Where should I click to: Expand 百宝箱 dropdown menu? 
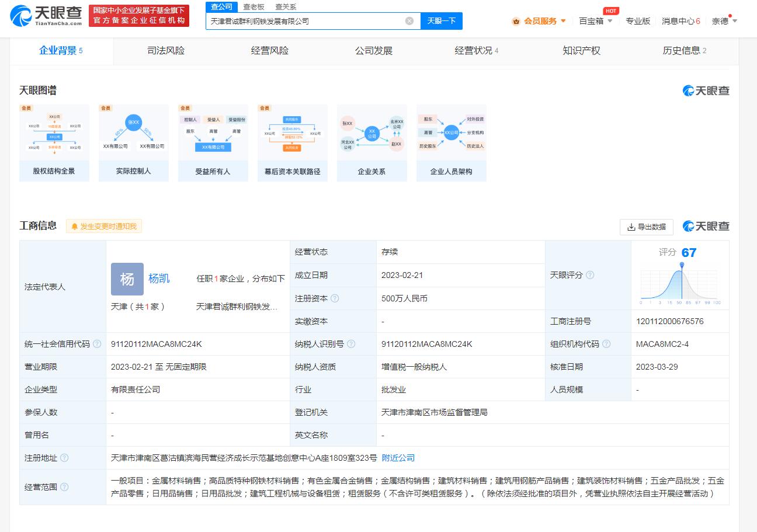[596, 21]
